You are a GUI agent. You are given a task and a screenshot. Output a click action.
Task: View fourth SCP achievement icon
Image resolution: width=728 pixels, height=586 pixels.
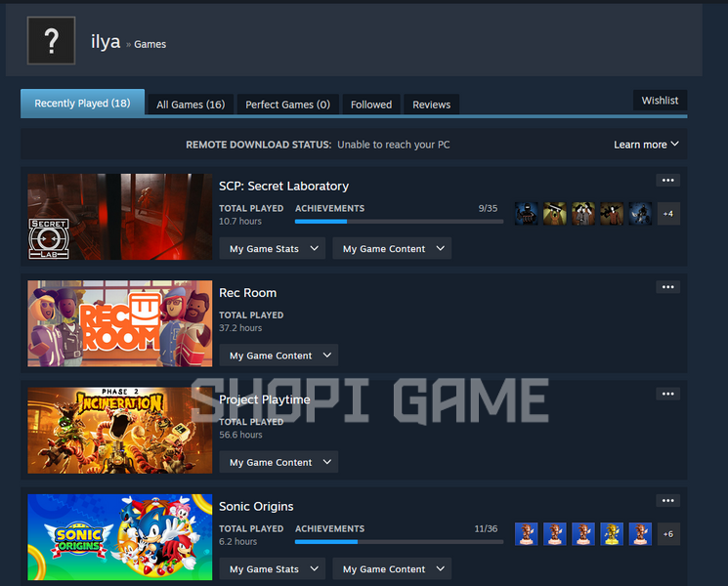(x=612, y=214)
